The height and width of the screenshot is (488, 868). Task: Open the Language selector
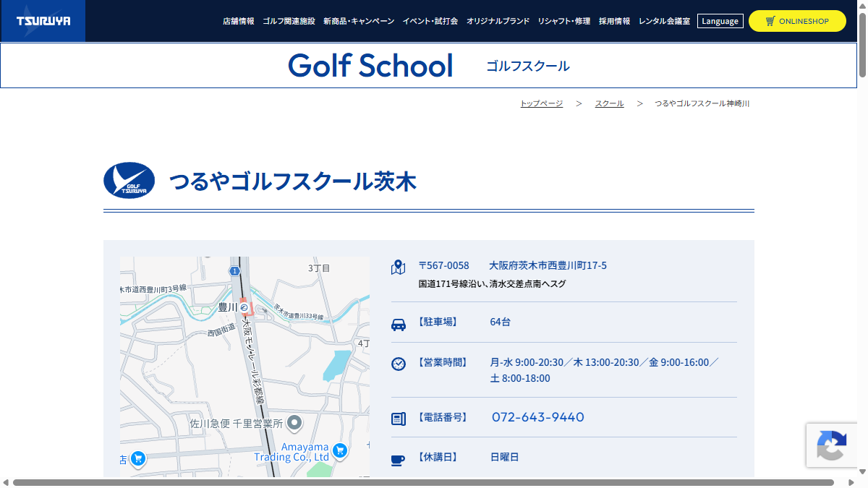tap(720, 21)
